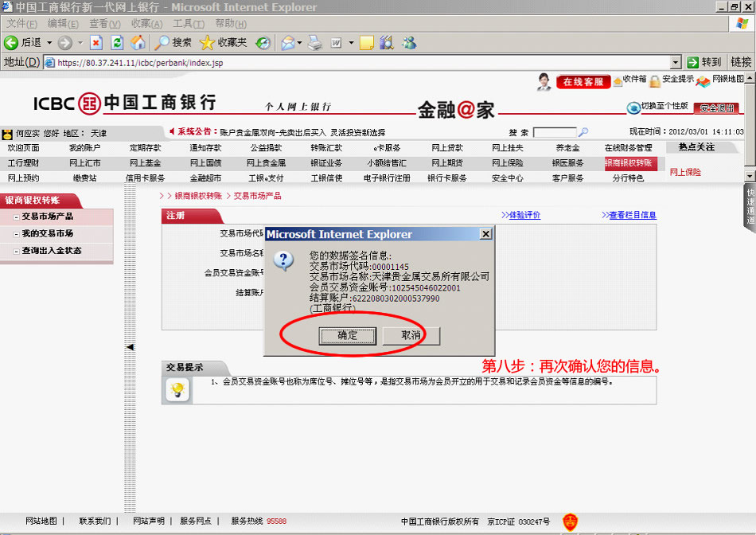Open the 安全提示 lock icon
756x535 pixels.
pyautogui.click(x=654, y=81)
